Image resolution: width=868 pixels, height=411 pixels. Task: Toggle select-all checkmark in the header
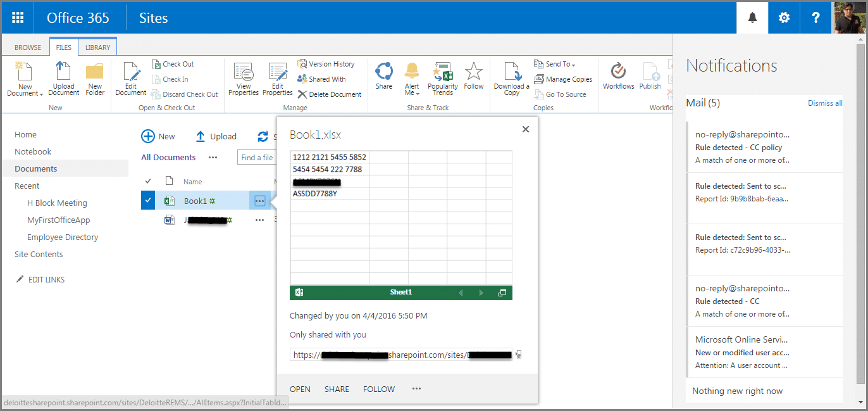pos(148,181)
